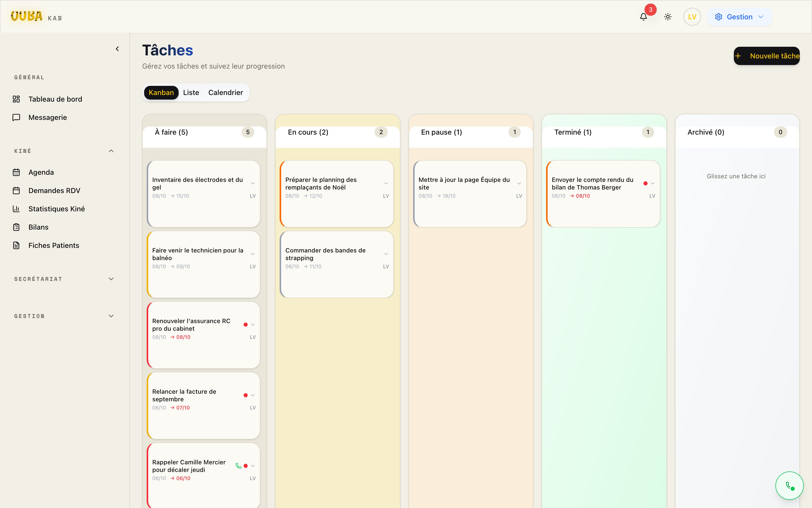Collapse the KINÉ sidebar section
812x508 pixels.
111,151
